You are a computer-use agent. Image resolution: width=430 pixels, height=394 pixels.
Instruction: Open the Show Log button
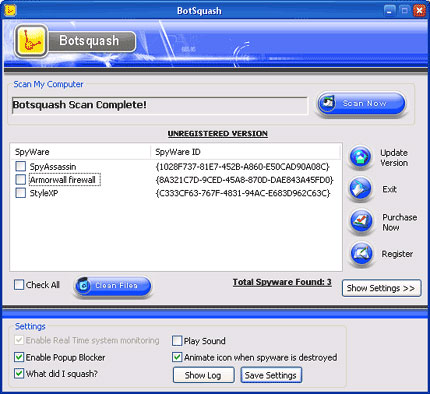(x=203, y=375)
